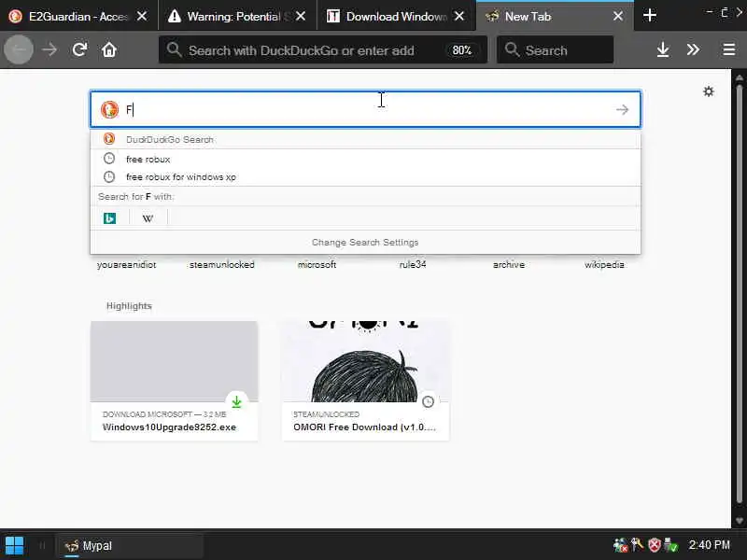Open the red security shield tray icon

coord(655,545)
